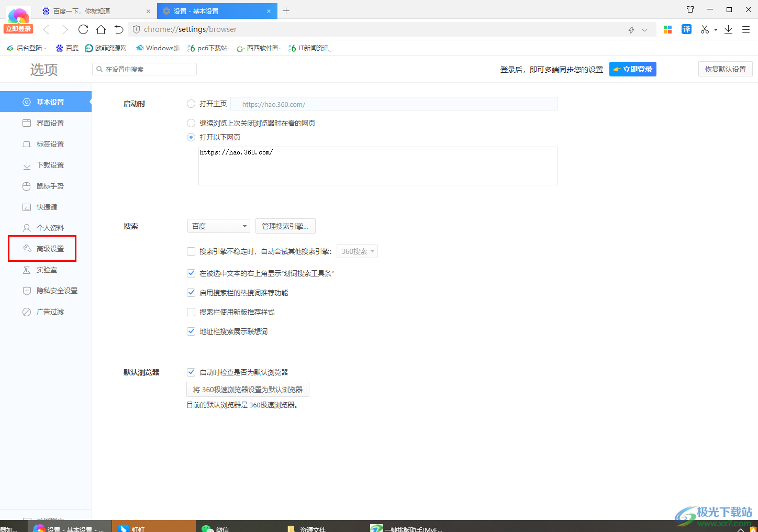Open the browser main menu icon
Screen dimensions: 758x532
point(746,29)
